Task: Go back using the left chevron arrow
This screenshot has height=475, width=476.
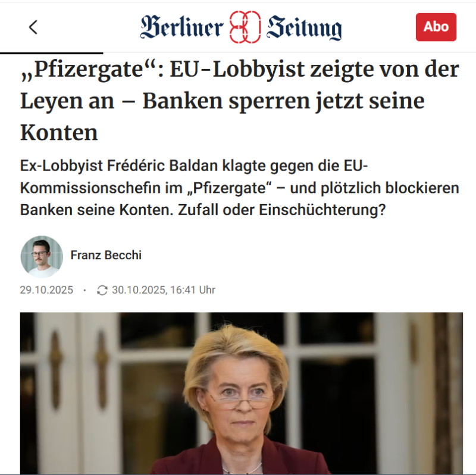Action: [33, 27]
